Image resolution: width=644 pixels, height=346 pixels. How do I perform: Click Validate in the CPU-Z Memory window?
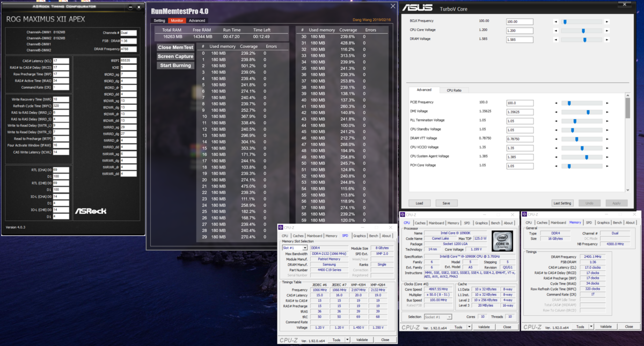pos(606,327)
